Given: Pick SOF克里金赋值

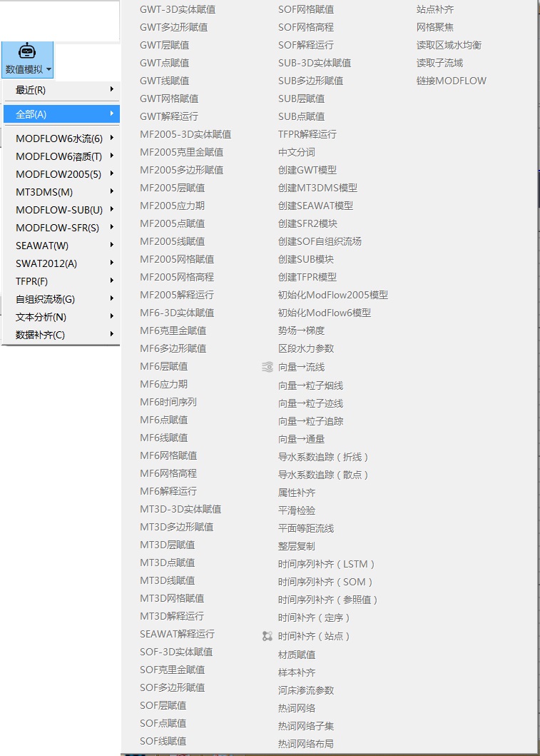Looking at the screenshot, I should pos(173,669).
